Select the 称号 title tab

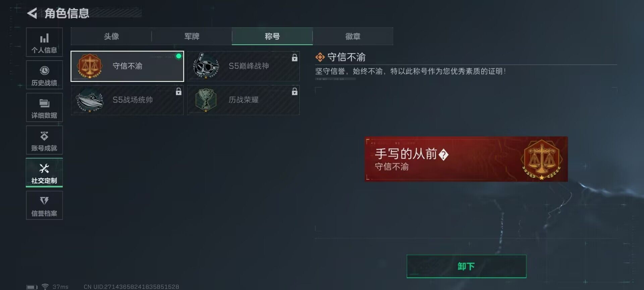[272, 36]
